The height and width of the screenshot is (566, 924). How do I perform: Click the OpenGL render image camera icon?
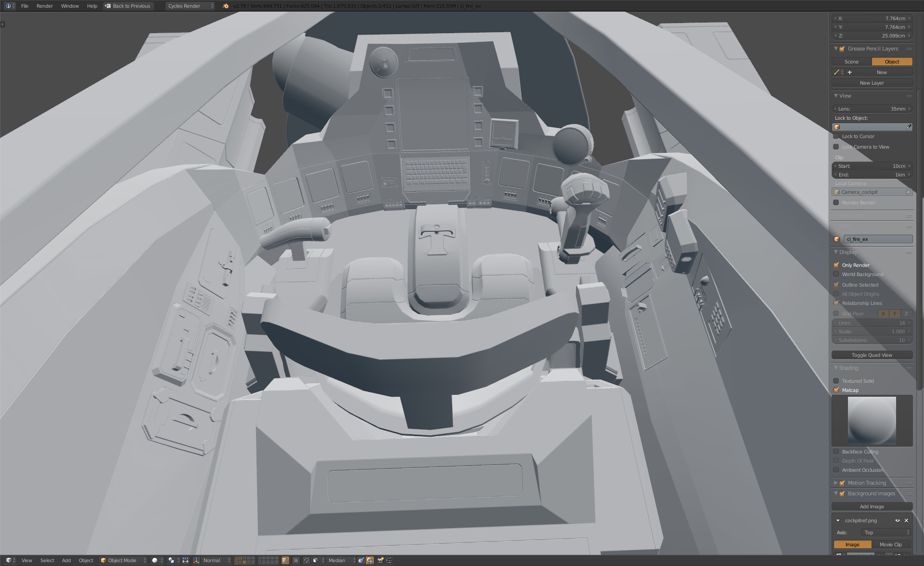[380, 560]
